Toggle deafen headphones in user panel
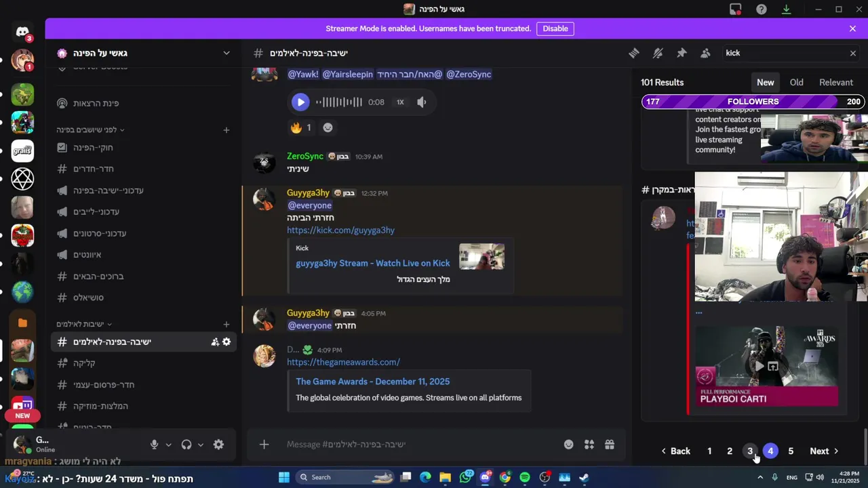This screenshot has height=488, width=868. [x=186, y=445]
